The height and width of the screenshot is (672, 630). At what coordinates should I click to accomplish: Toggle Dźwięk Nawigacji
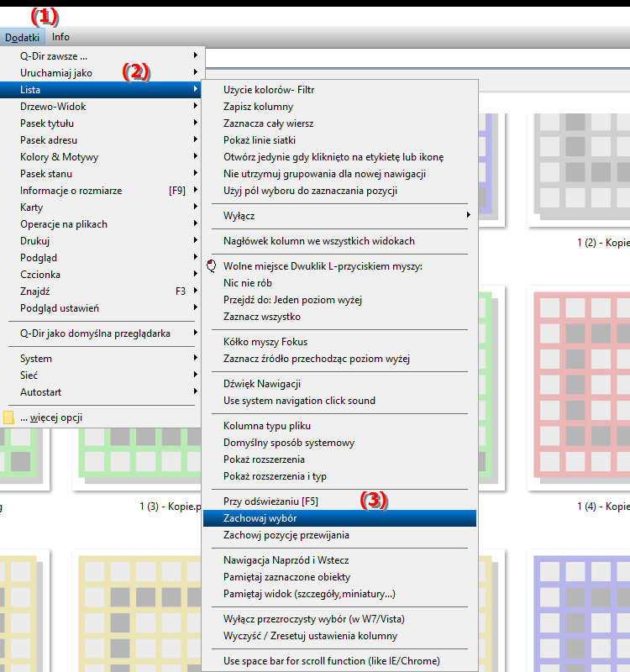339,384
